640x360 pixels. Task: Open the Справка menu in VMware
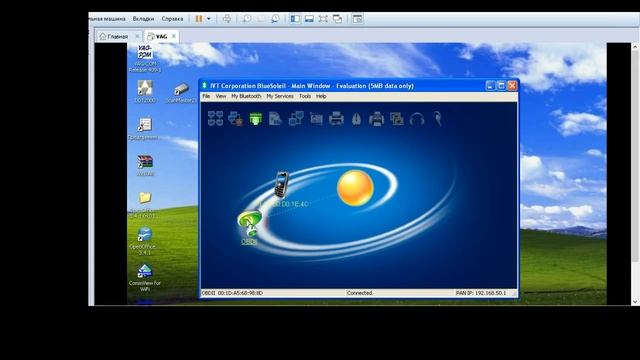pos(172,19)
